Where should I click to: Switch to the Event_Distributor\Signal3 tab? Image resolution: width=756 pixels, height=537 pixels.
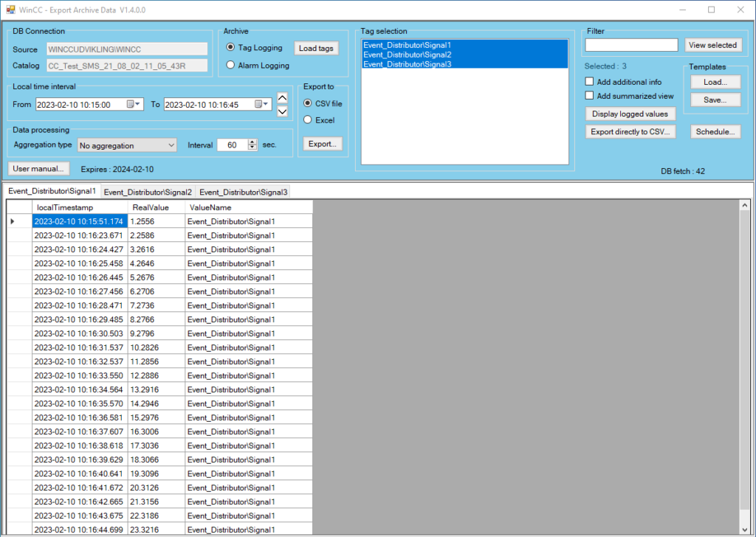click(x=244, y=192)
